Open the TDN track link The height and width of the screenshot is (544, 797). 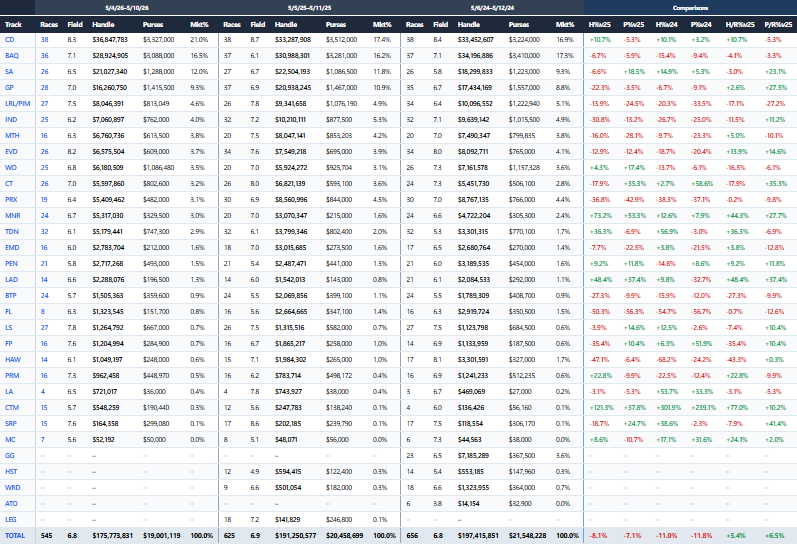(x=12, y=232)
